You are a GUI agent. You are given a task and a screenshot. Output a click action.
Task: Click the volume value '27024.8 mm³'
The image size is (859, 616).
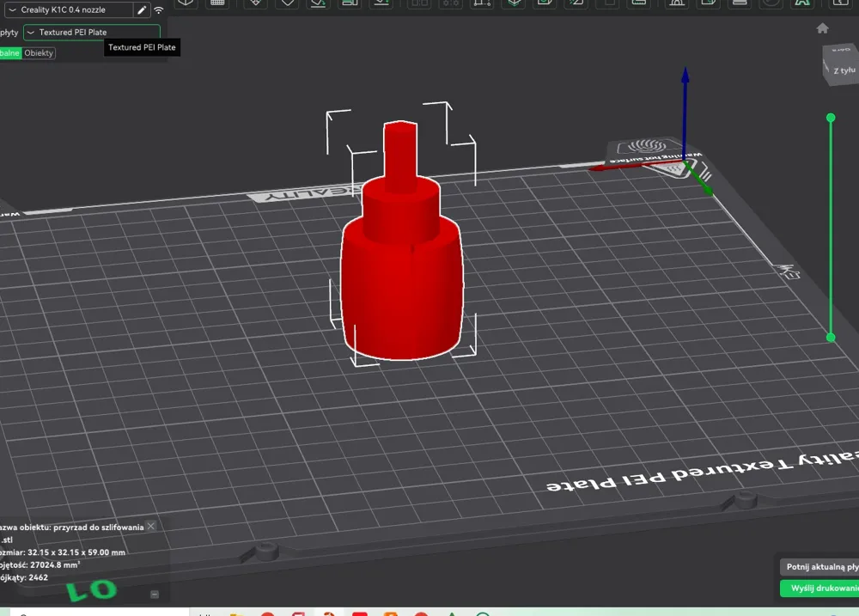55,565
